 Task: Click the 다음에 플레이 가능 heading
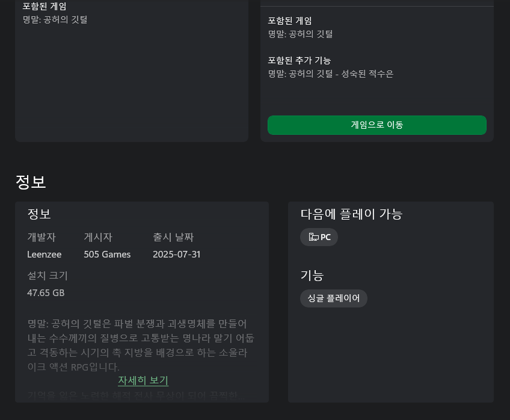coord(351,214)
